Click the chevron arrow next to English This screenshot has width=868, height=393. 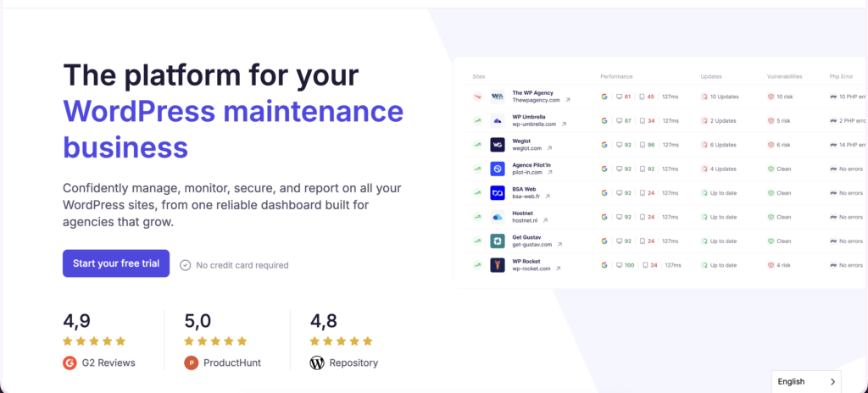click(x=832, y=382)
